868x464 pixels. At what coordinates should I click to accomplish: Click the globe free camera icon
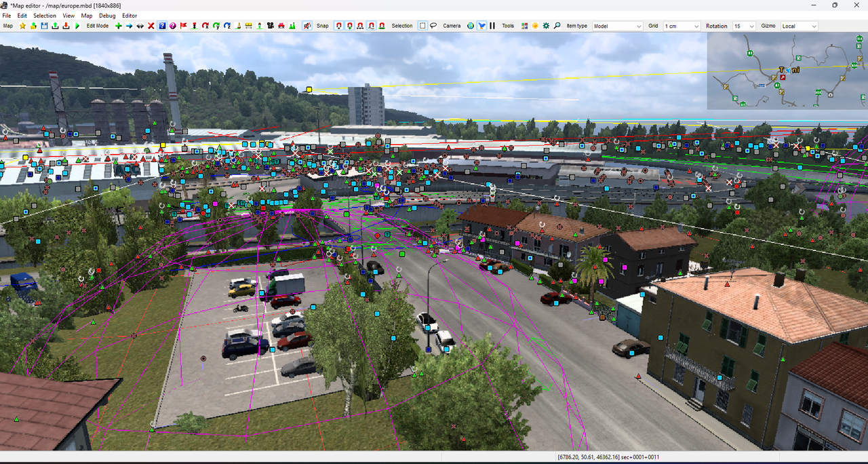(x=471, y=26)
